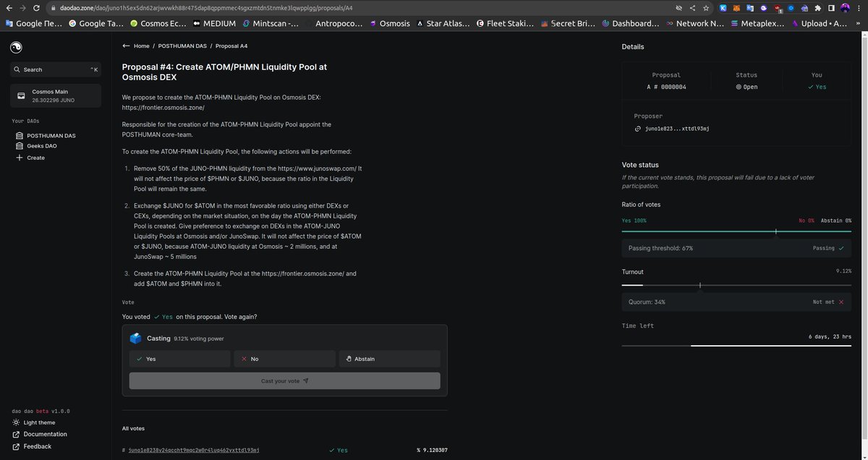
Task: Click the link icon next to proposer address
Action: point(637,129)
